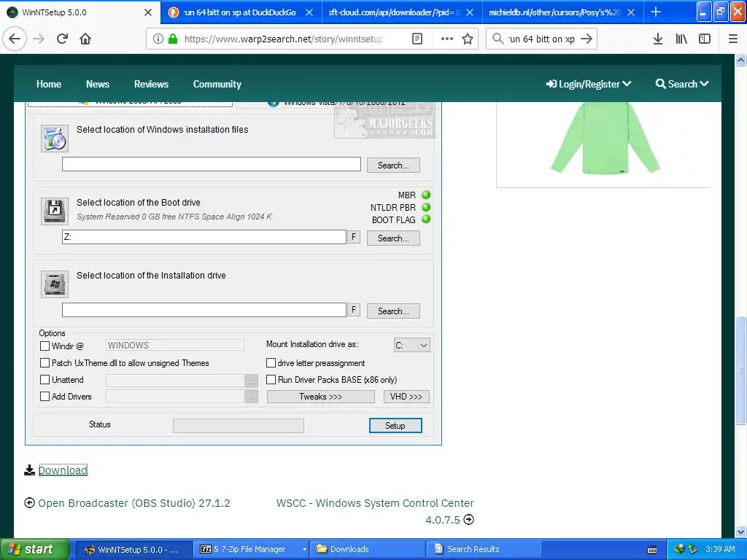Click Search for Windows installation files
Screen dimensions: 747x560
click(x=393, y=166)
